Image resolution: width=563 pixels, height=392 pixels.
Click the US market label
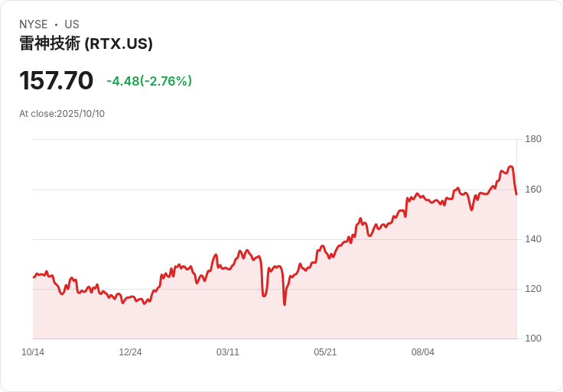72,24
